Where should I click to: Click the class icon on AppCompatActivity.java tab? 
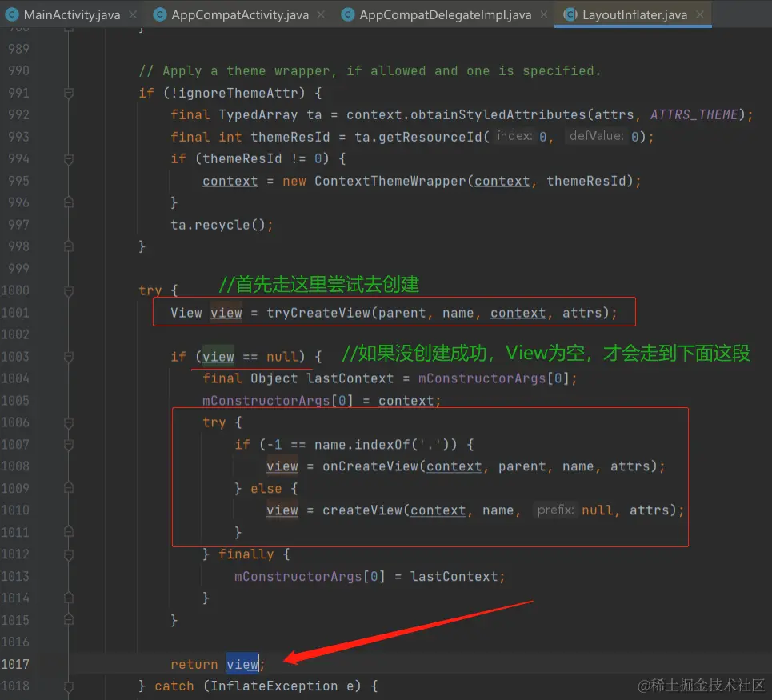click(x=159, y=14)
